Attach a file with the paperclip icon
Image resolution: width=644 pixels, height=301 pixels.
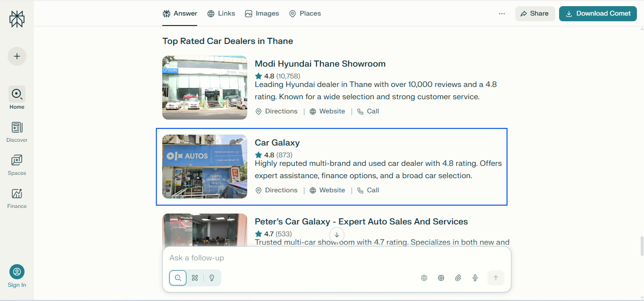tap(458, 278)
